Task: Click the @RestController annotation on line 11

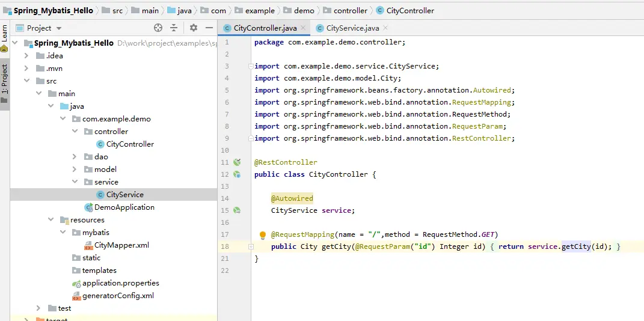Action: [x=286, y=162]
